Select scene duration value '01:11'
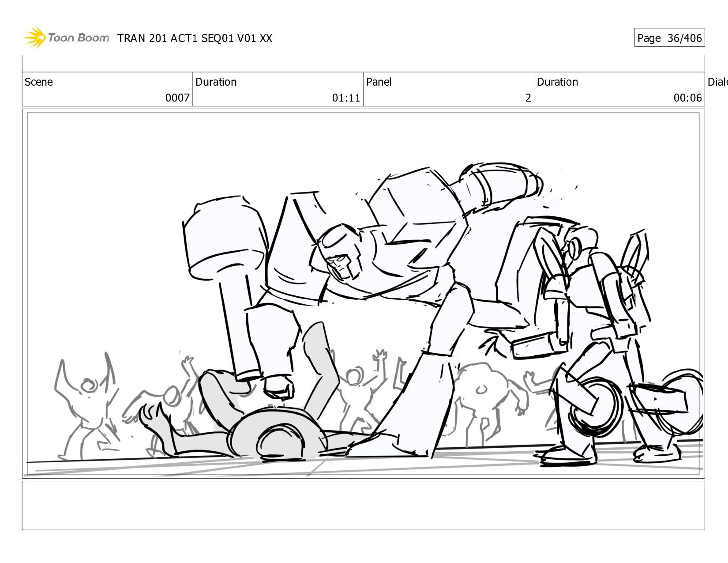This screenshot has height=563, width=728. [x=346, y=98]
